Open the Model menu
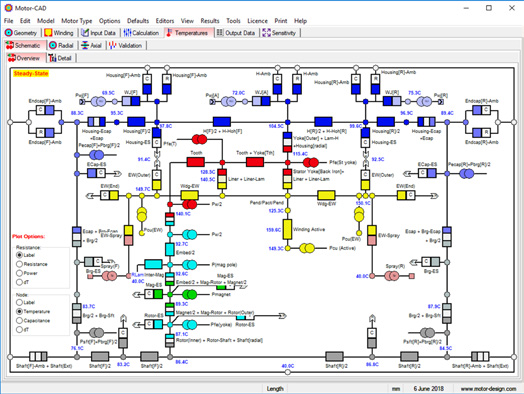Viewport: 524px width, 394px height. tap(45, 21)
